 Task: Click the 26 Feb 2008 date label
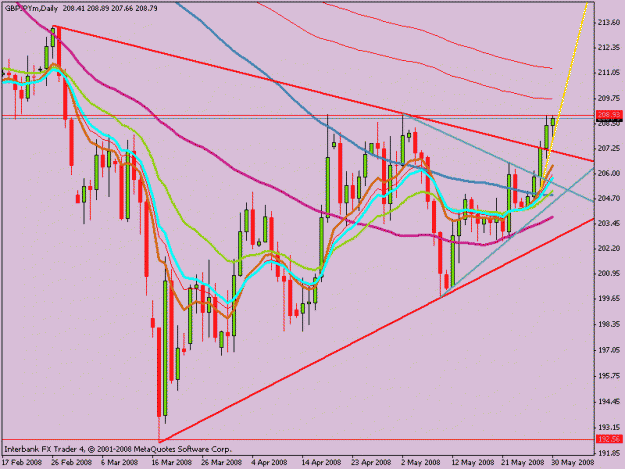72,462
